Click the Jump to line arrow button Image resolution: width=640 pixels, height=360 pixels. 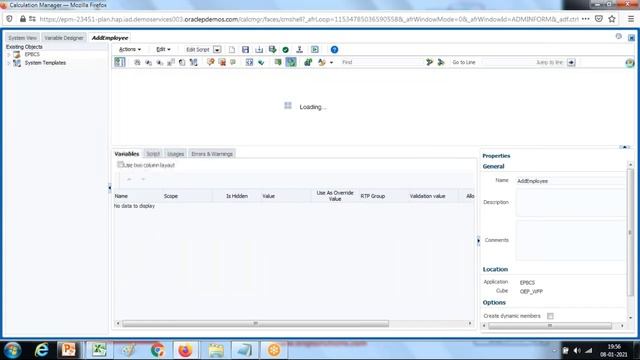(571, 62)
